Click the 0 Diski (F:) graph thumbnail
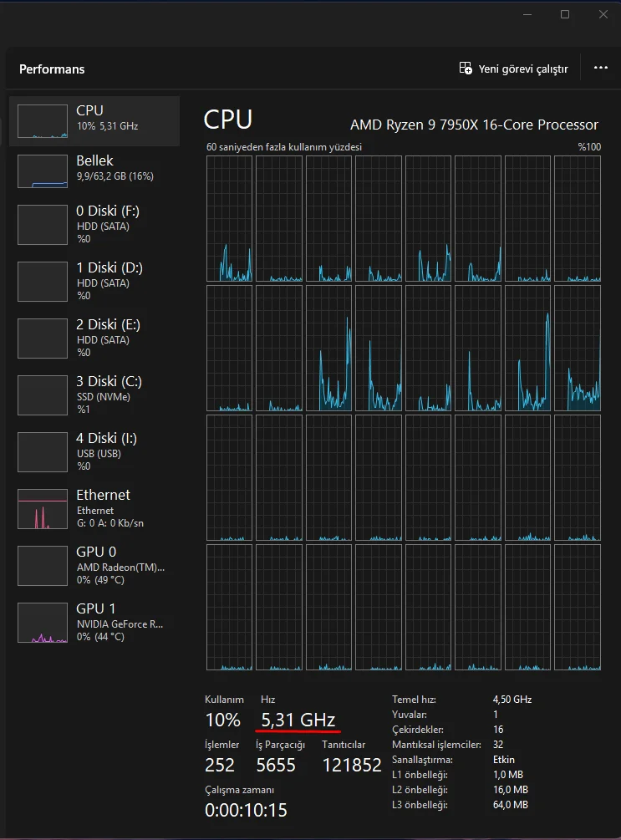 pyautogui.click(x=43, y=225)
